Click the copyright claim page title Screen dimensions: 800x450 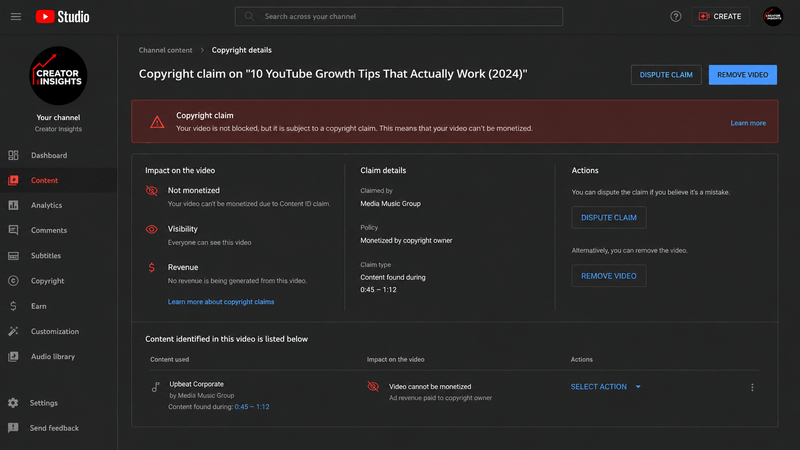(x=333, y=74)
